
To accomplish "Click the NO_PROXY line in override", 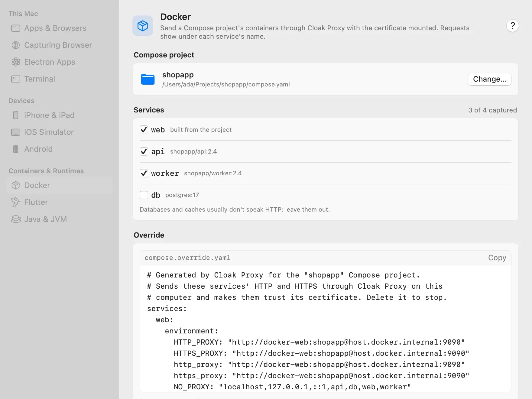I will (292, 387).
